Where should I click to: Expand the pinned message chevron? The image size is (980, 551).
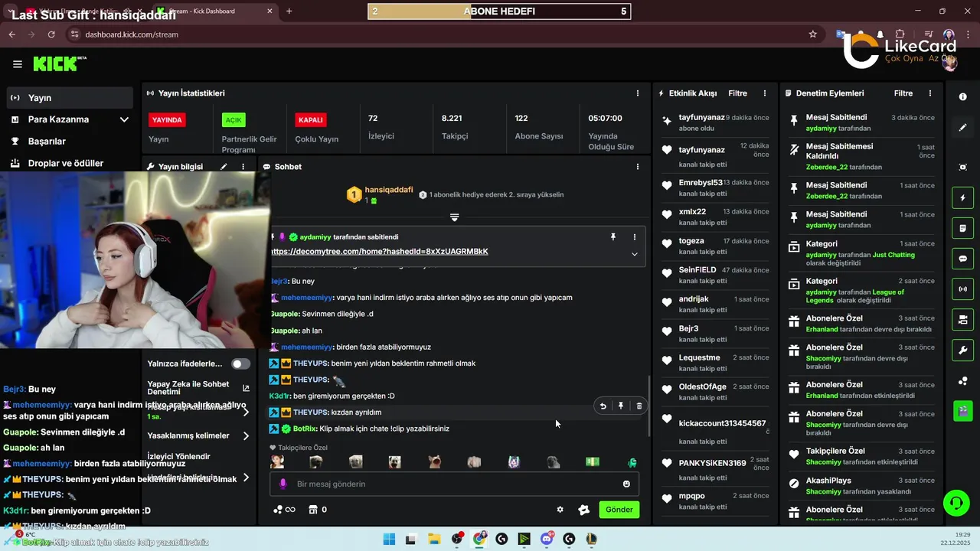pos(634,254)
